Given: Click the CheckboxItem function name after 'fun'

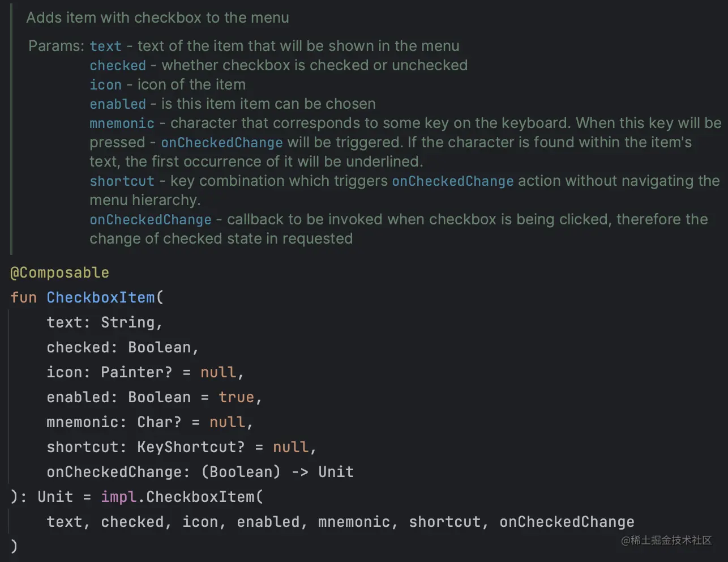Looking at the screenshot, I should 101,297.
